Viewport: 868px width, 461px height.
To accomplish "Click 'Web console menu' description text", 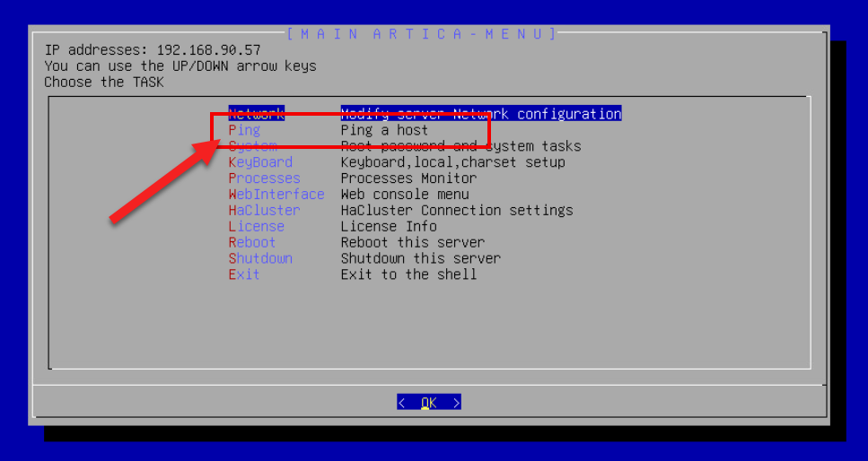I will [405, 195].
